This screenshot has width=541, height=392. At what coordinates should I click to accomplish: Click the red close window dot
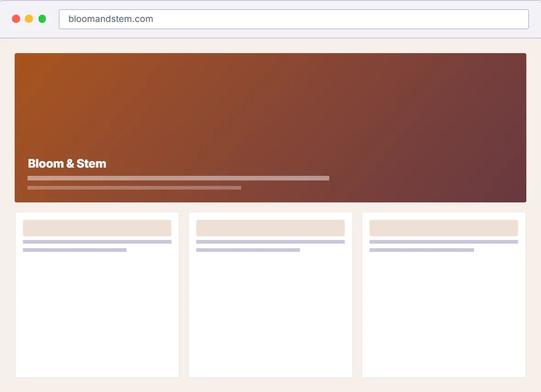16,19
